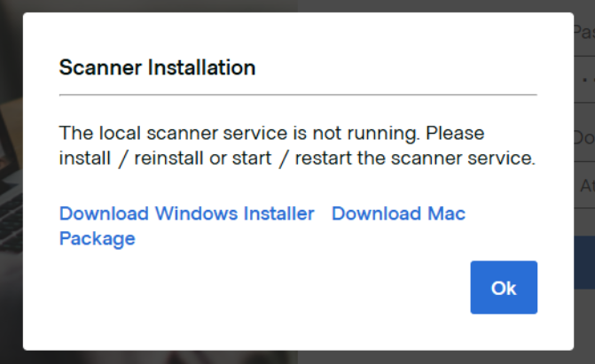Viewport: 595px width, 364px height.
Task: Click the Download Mac Package link
Action: (x=398, y=213)
